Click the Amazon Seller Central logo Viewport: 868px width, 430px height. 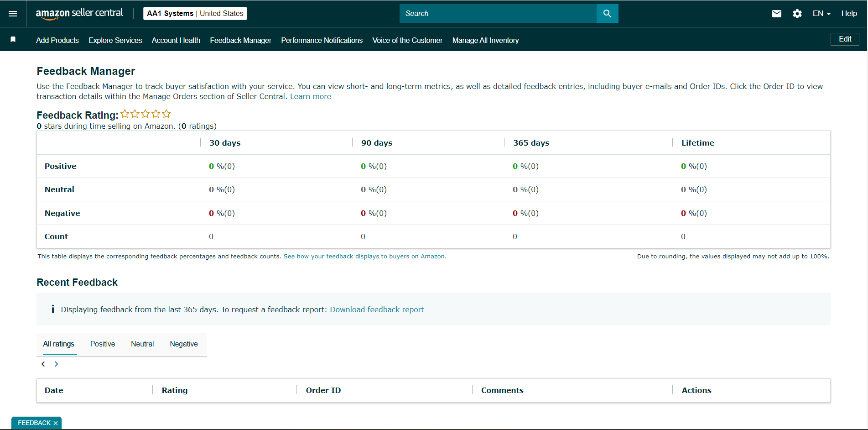79,14
